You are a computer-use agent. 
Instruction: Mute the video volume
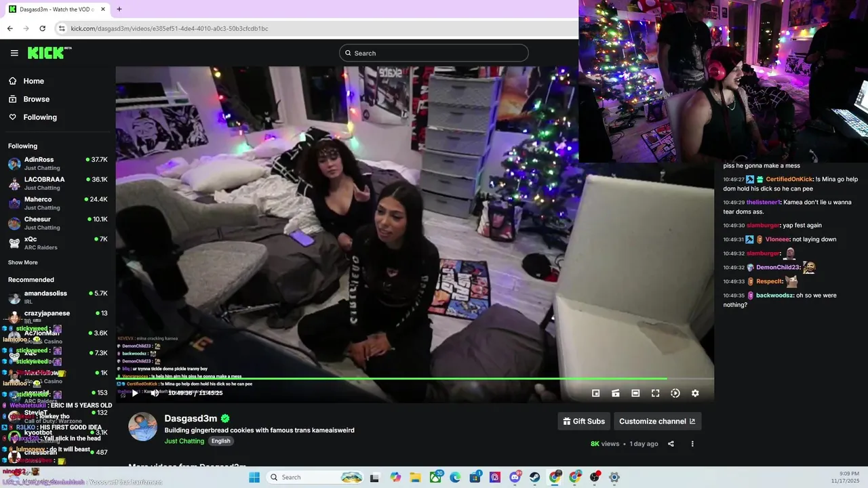pos(155,393)
